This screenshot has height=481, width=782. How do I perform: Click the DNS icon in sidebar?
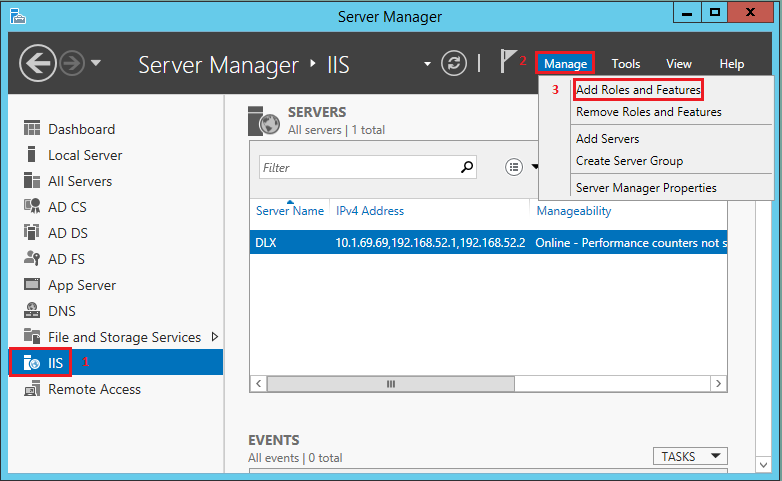[31, 311]
